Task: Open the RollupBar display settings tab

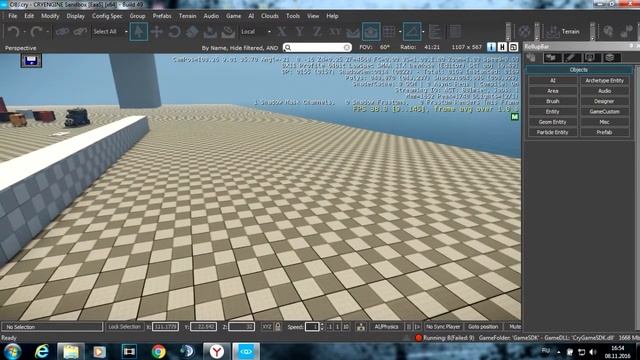Action: (592, 58)
